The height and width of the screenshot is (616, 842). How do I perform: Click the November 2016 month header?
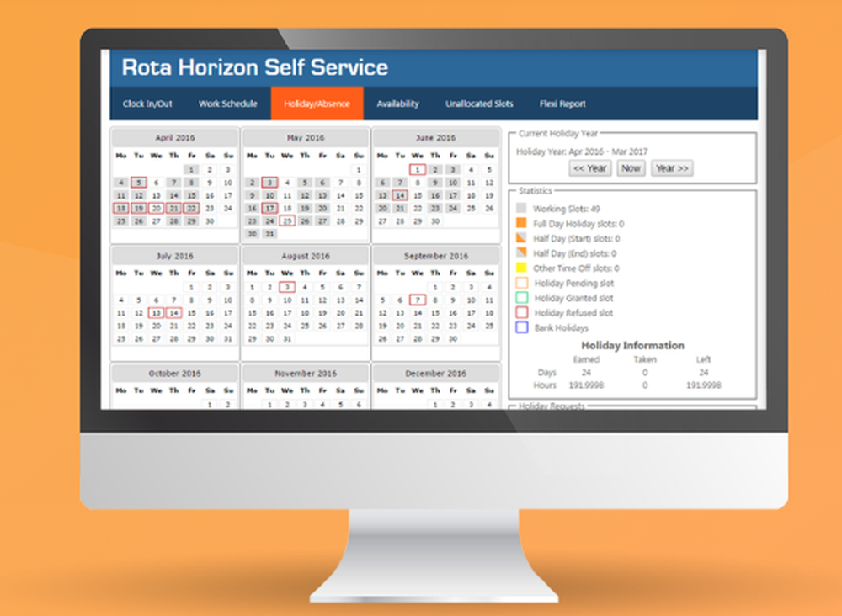pos(306,374)
